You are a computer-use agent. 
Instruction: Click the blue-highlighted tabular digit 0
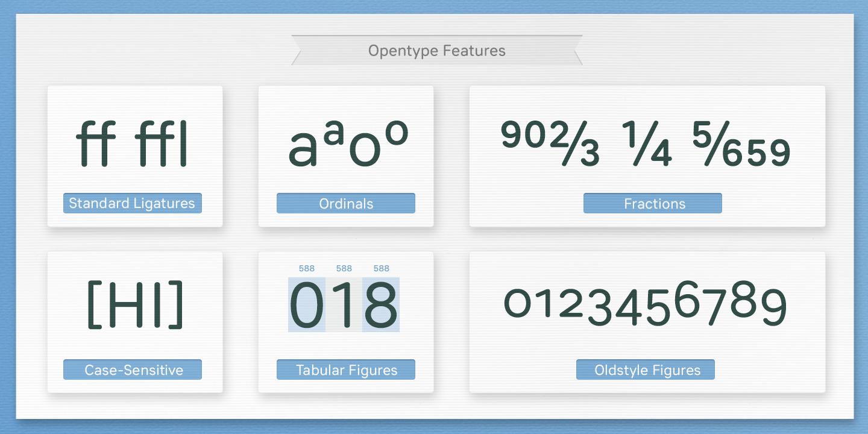pyautogui.click(x=307, y=305)
